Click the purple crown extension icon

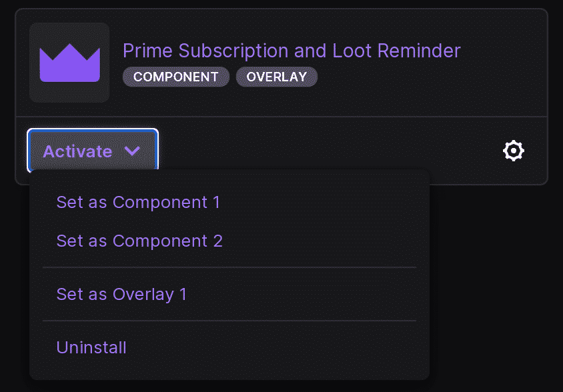point(69,63)
